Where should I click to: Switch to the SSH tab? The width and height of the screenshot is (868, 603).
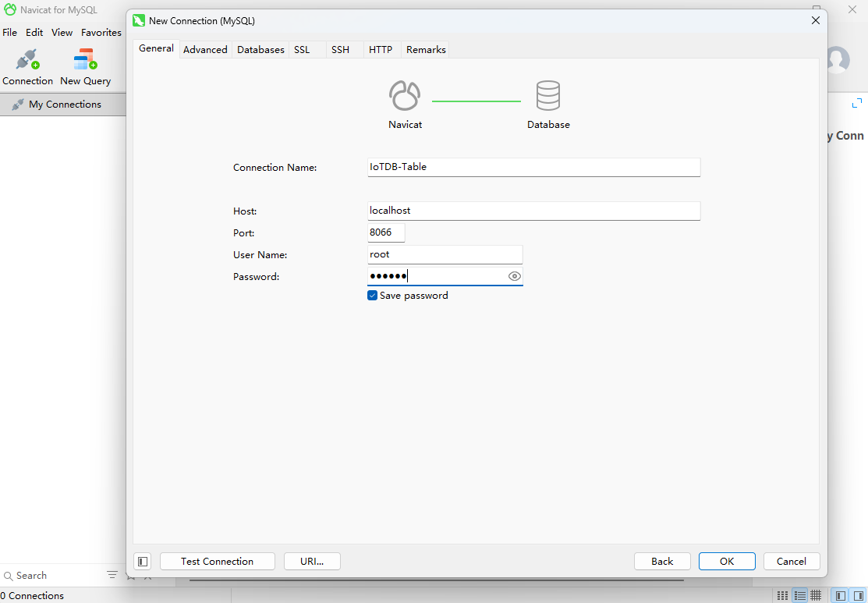(x=340, y=50)
